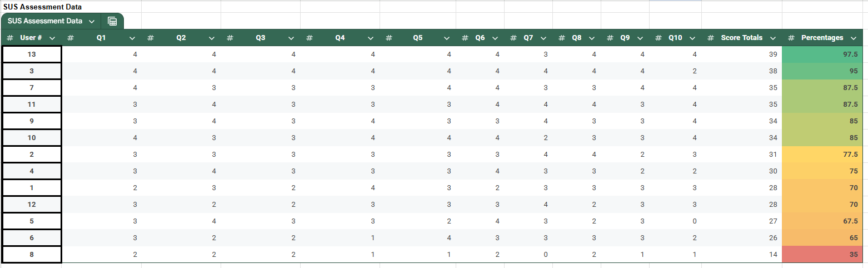This screenshot has height=268, width=868.
Task: Click the number type icon beside Percentages
Action: (791, 38)
